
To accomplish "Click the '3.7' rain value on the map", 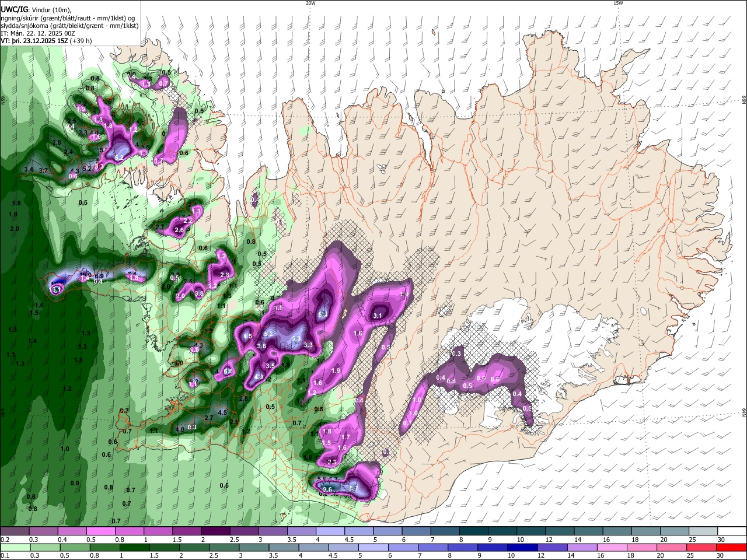I will coord(43,170).
